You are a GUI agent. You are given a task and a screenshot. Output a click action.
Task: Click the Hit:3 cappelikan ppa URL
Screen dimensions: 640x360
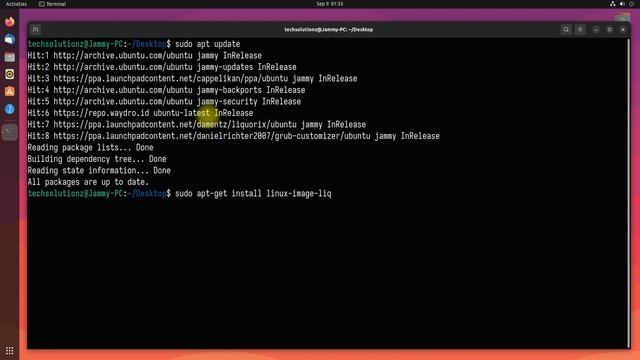171,78
